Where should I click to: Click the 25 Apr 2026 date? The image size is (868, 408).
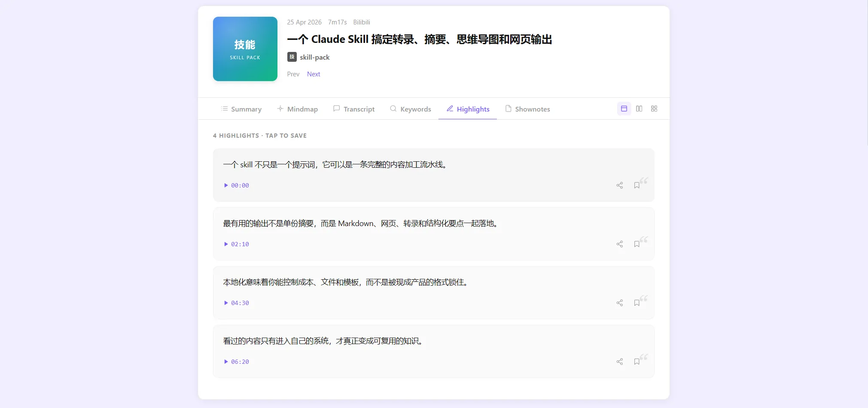[x=305, y=22]
